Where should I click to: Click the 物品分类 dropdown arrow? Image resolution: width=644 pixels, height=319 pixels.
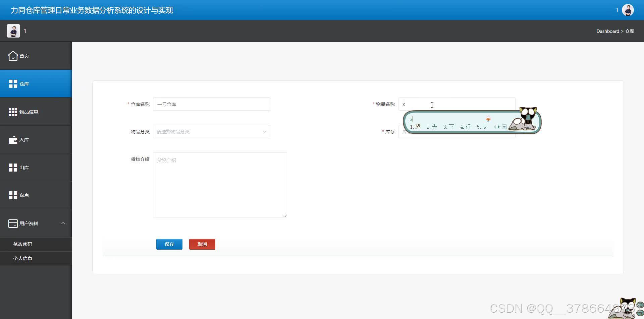(264, 132)
